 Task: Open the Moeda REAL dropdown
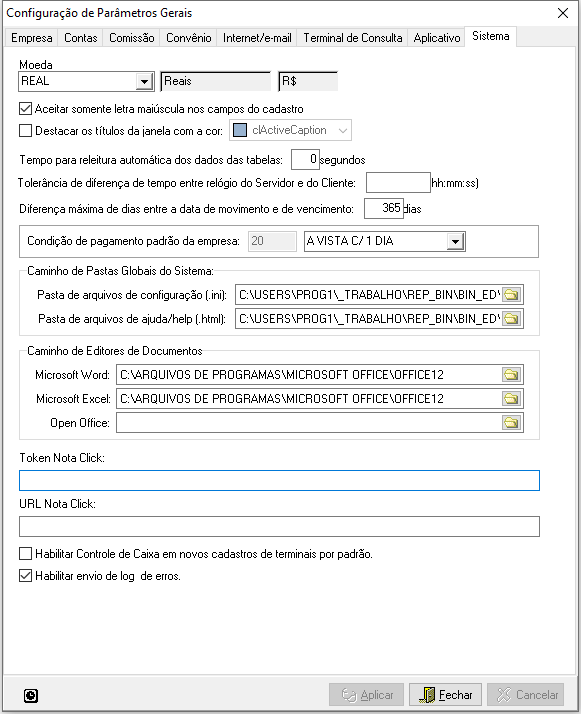click(144, 82)
